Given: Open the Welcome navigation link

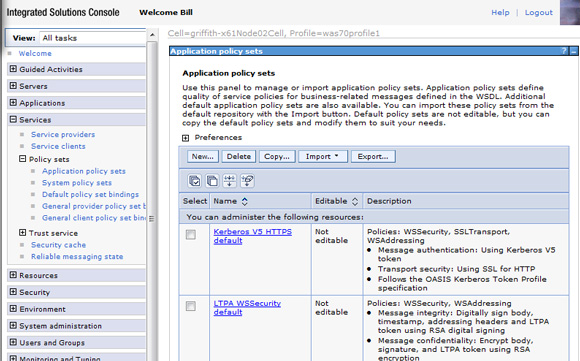Looking at the screenshot, I should coord(35,53).
